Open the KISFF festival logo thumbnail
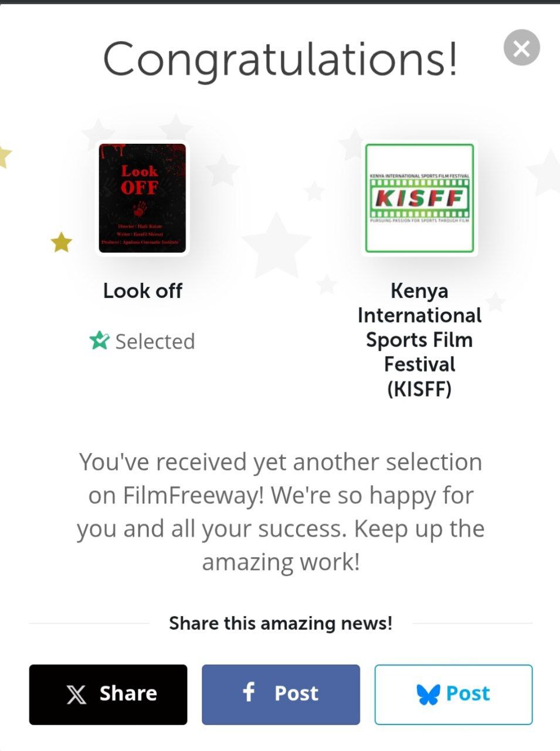The width and height of the screenshot is (560, 751). (x=419, y=198)
